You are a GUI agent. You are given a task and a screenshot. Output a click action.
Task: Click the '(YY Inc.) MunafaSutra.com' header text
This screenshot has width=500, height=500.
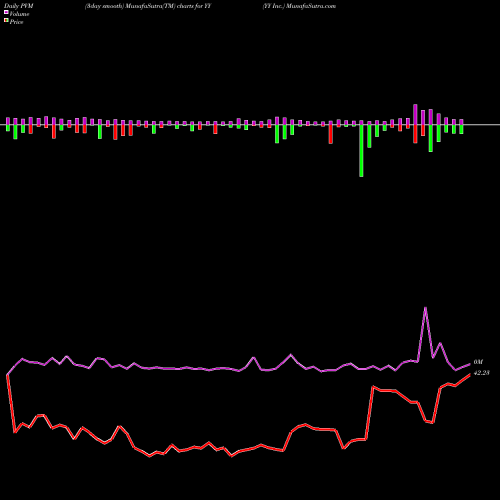click(299, 6)
